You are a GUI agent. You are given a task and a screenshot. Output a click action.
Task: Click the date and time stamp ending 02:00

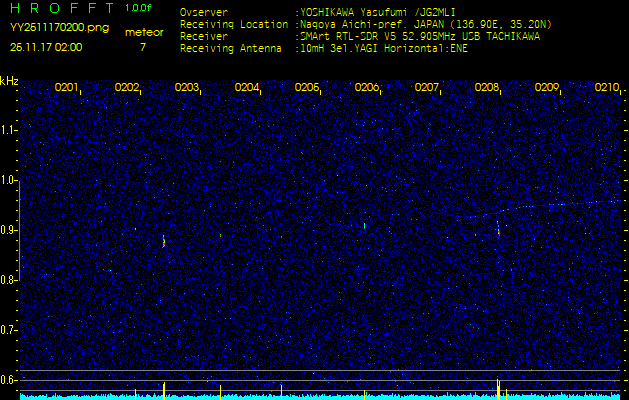pyautogui.click(x=46, y=47)
